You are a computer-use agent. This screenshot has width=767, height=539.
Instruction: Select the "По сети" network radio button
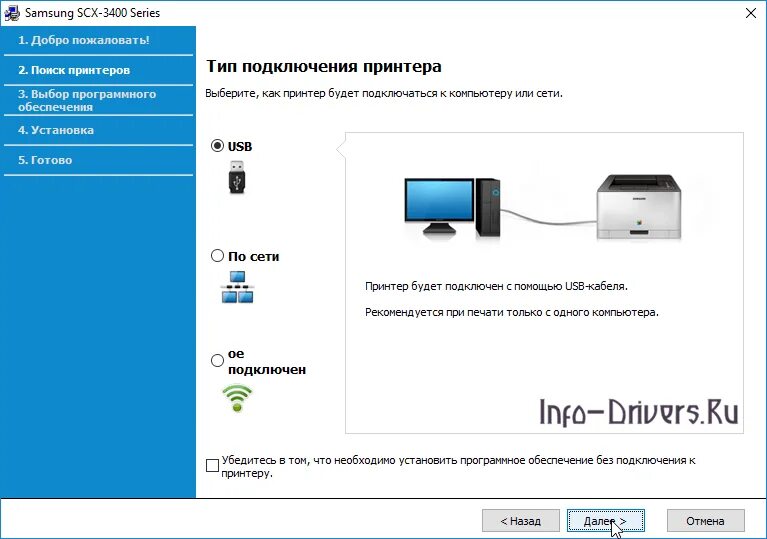click(217, 255)
